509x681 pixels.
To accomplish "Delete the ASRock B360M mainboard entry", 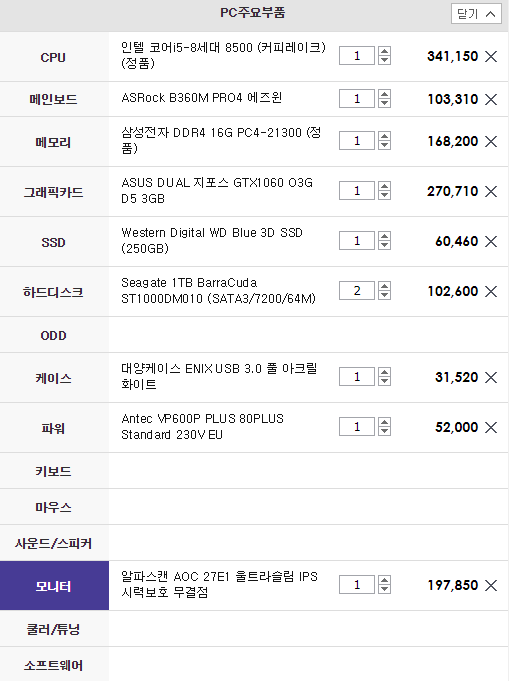I will [491, 99].
